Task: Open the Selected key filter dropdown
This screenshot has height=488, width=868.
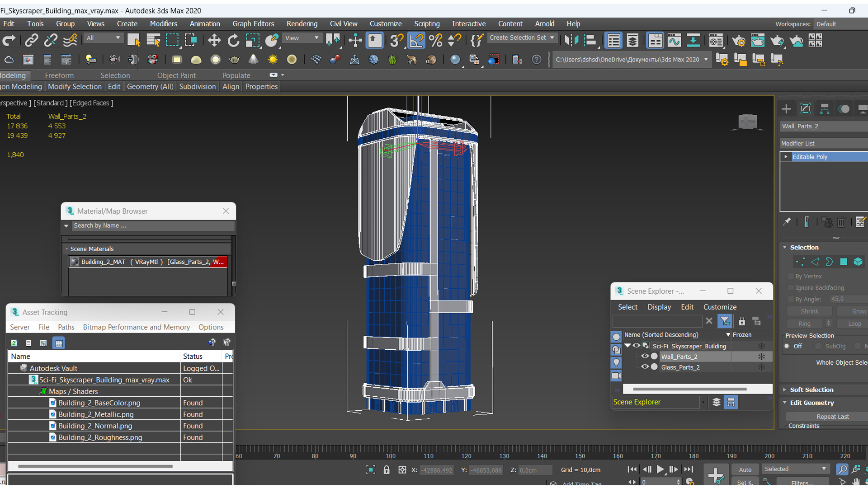Action: coord(796,469)
